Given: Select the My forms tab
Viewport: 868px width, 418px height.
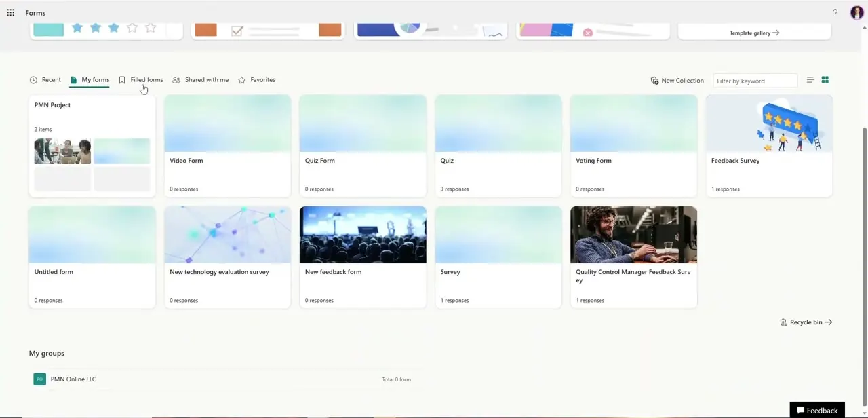Looking at the screenshot, I should click(90, 80).
